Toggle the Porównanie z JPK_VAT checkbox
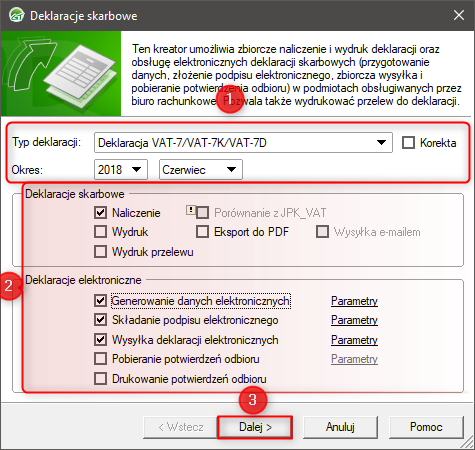This screenshot has height=450, width=475. pos(202,212)
